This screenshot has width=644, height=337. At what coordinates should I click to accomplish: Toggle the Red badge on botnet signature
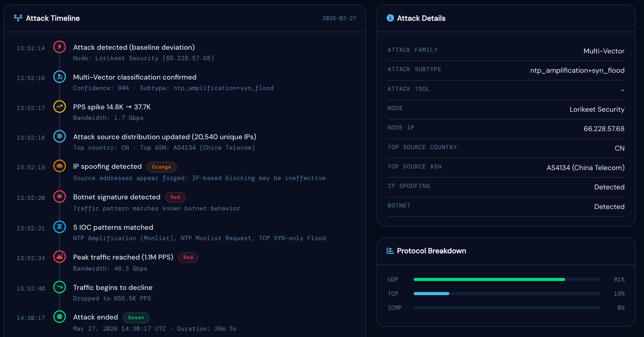(x=175, y=197)
